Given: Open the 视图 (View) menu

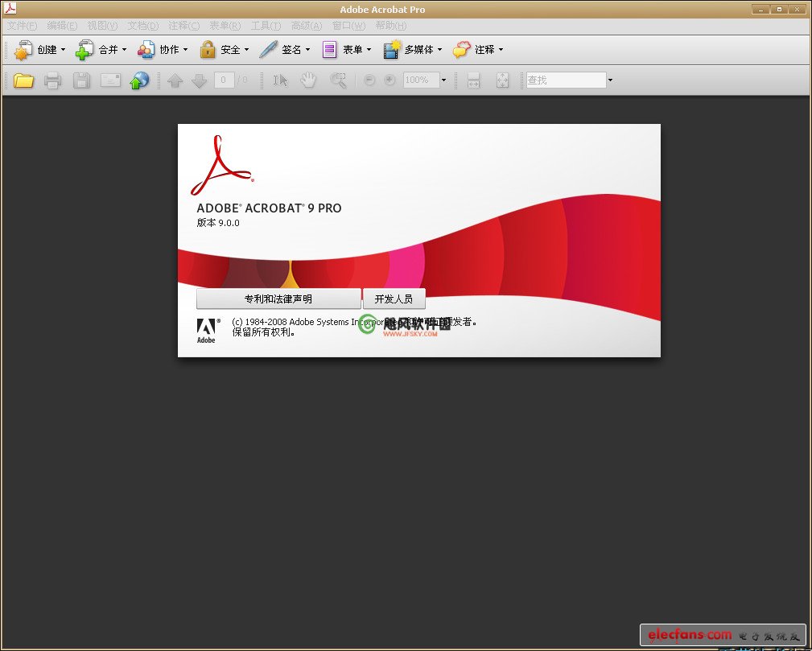Looking at the screenshot, I should click(x=101, y=26).
